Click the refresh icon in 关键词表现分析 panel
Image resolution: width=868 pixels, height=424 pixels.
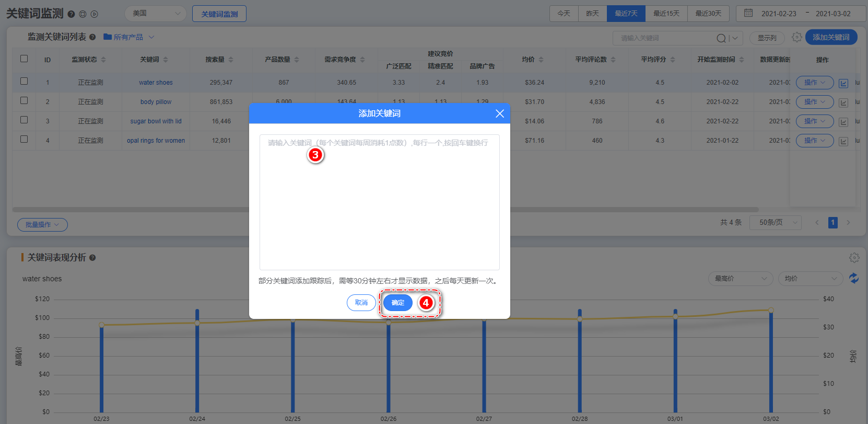[854, 278]
